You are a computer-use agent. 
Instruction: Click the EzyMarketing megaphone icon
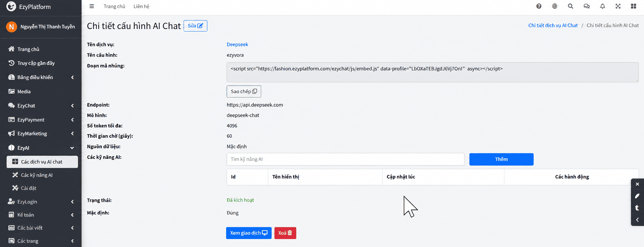[x=11, y=134]
